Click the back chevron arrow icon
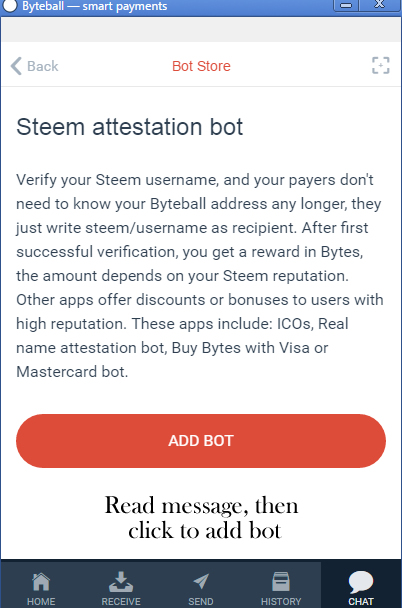 coord(16,66)
